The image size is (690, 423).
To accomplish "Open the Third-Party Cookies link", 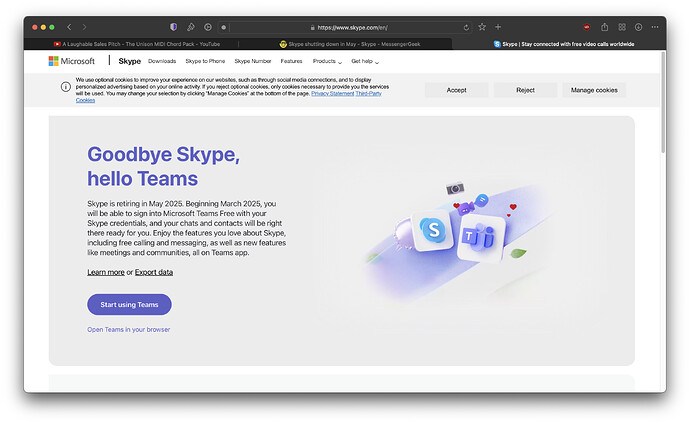I will click(368, 93).
